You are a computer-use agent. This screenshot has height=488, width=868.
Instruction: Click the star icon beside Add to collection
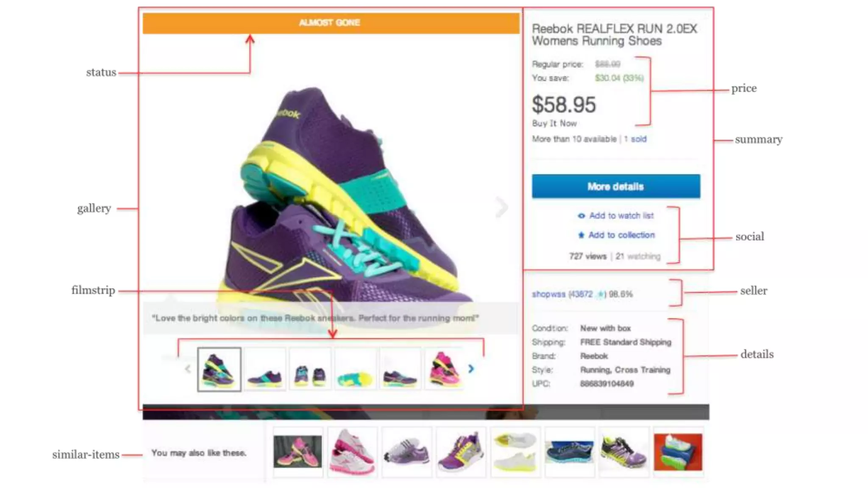coord(581,235)
